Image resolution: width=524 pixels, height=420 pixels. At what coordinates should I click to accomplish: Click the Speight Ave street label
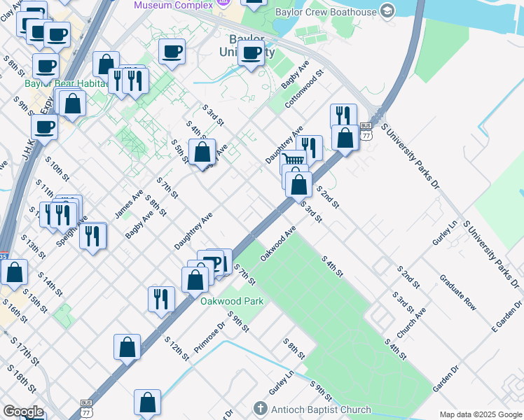(71, 231)
